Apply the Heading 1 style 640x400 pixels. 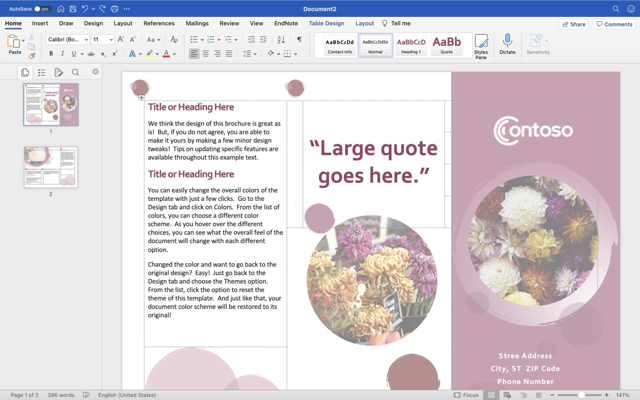[x=411, y=45]
